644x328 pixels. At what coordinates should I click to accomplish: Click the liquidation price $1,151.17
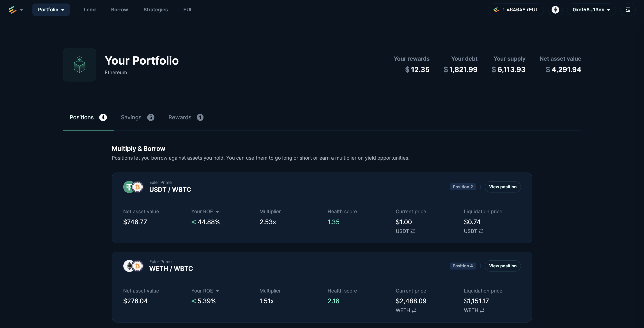tap(476, 301)
